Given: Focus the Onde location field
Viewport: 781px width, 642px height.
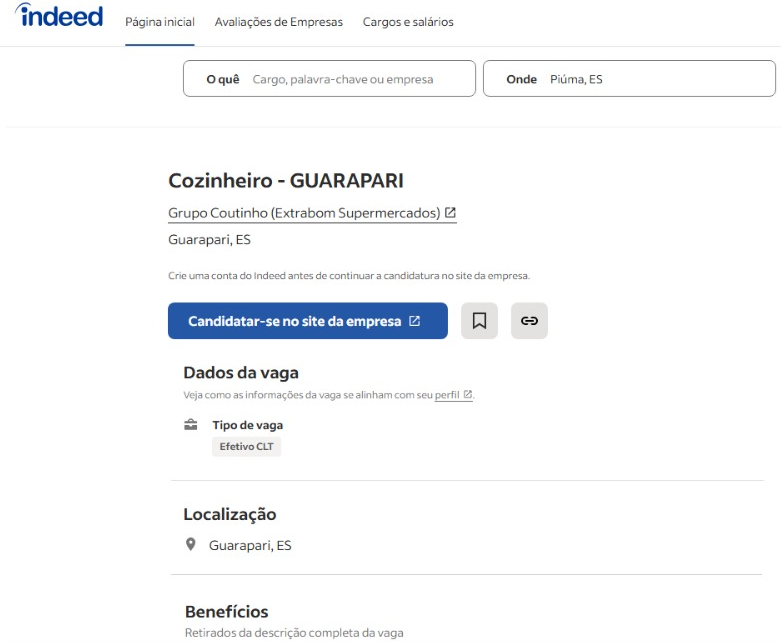Looking at the screenshot, I should click(629, 79).
